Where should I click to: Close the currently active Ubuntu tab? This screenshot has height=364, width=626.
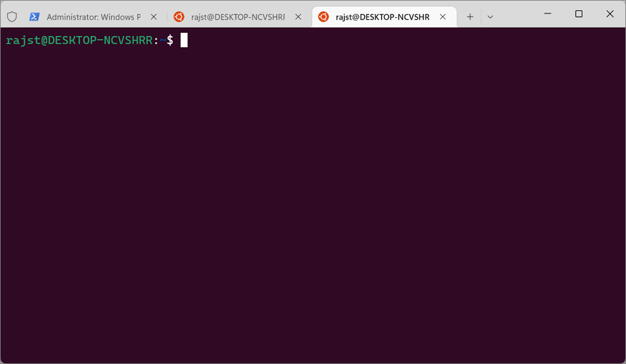pos(443,17)
